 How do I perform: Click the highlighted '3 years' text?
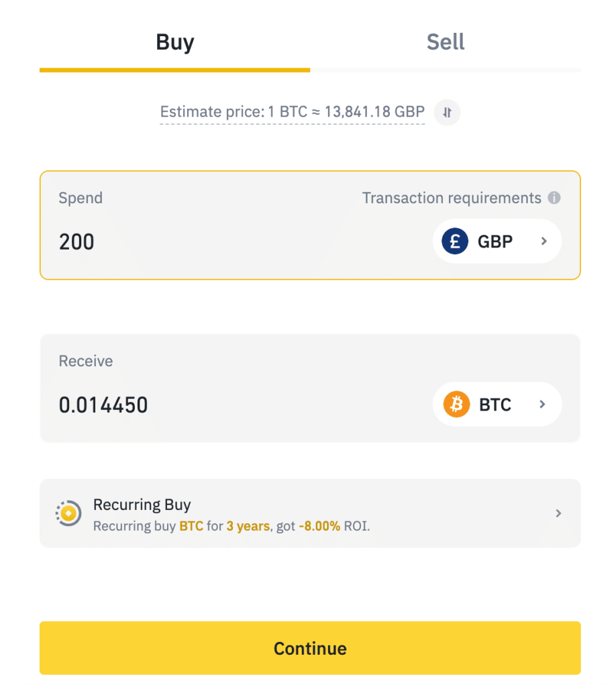click(x=248, y=526)
